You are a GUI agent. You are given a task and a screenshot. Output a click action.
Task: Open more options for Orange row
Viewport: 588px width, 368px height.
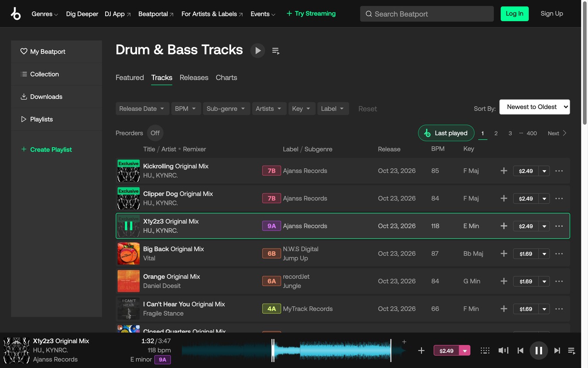tap(559, 281)
